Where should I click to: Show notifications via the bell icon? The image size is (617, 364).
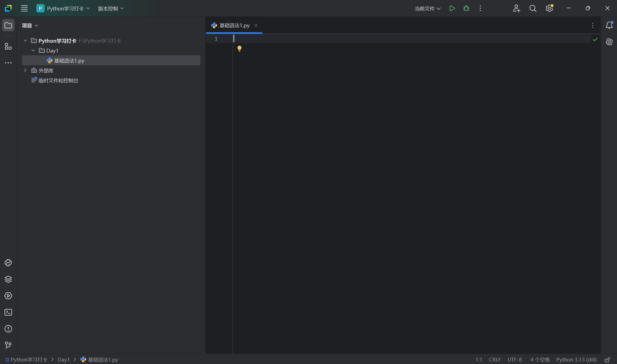(609, 25)
